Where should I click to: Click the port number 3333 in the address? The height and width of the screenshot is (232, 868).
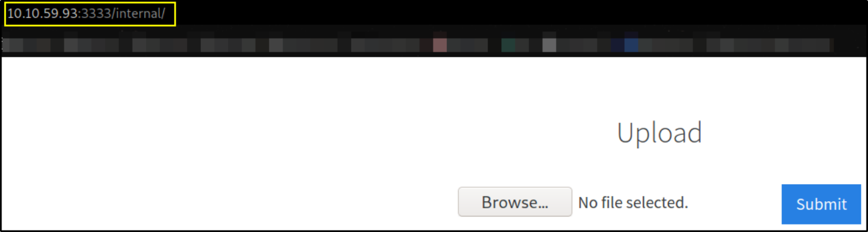click(x=97, y=14)
